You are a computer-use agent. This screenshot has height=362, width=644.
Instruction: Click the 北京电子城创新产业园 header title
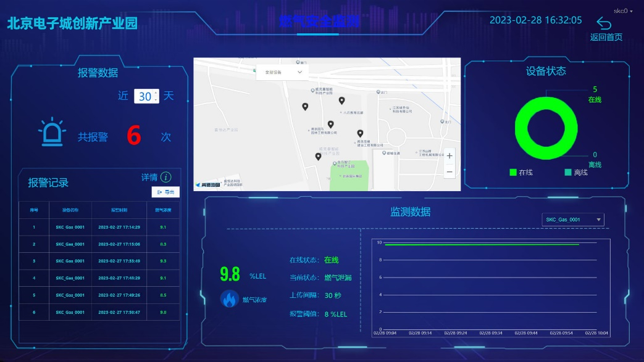72,23
